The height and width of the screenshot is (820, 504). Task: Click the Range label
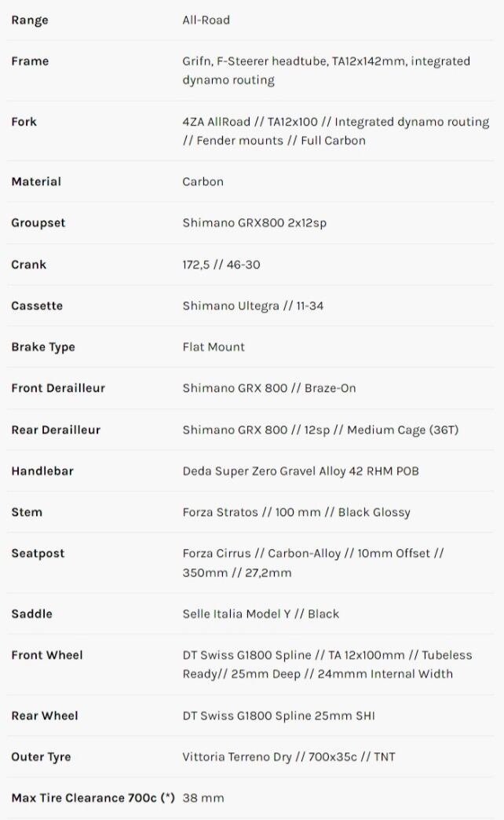29,20
